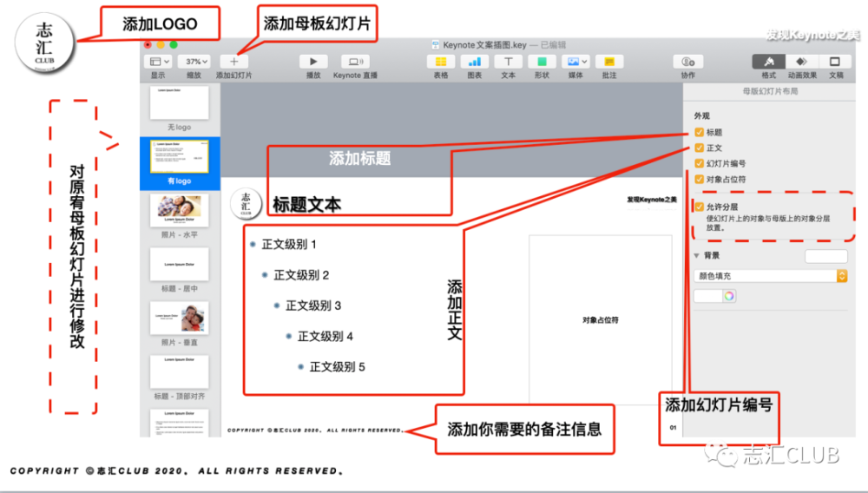Select the 有 logo master slide

(180, 156)
